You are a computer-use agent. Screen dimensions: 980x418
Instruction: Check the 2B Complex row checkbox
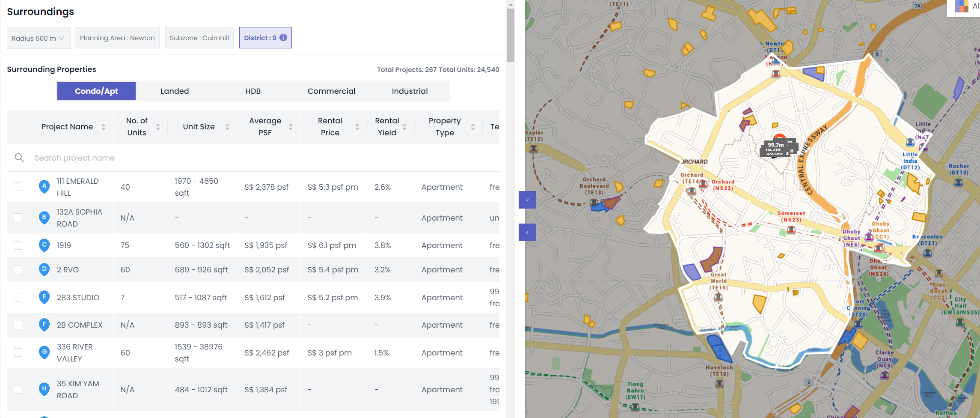pos(18,325)
